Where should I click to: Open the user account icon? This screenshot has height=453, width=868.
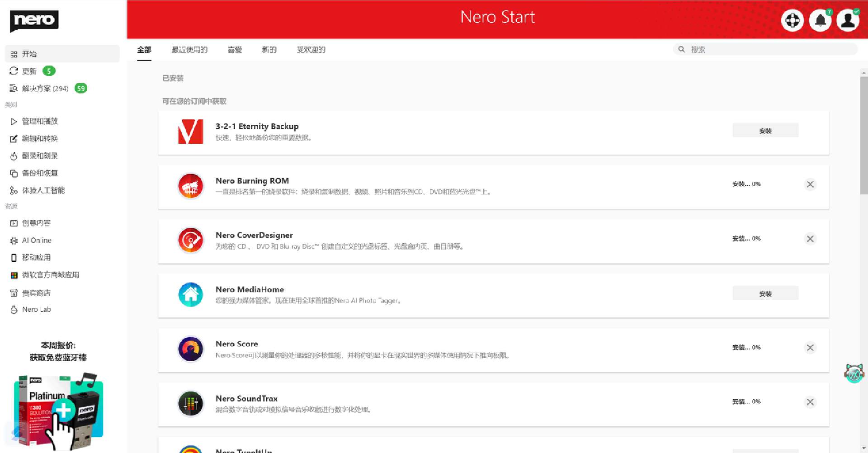click(848, 20)
